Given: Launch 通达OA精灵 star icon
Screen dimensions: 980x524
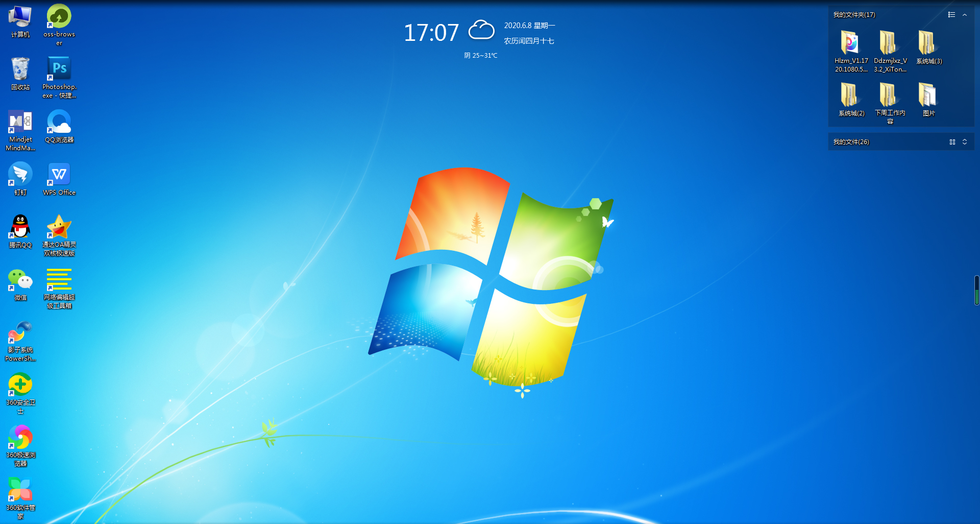Looking at the screenshot, I should (x=59, y=235).
